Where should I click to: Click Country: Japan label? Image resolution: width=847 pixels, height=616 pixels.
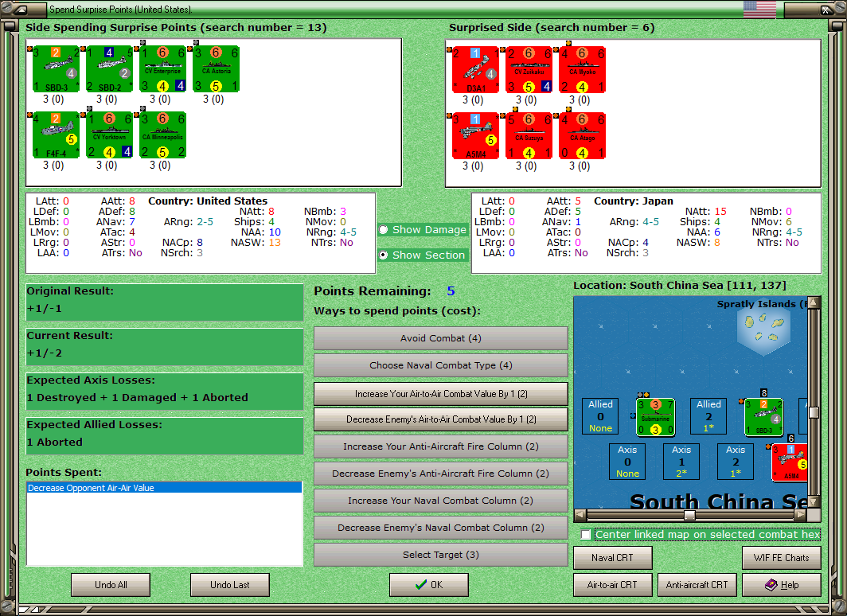pyautogui.click(x=634, y=201)
